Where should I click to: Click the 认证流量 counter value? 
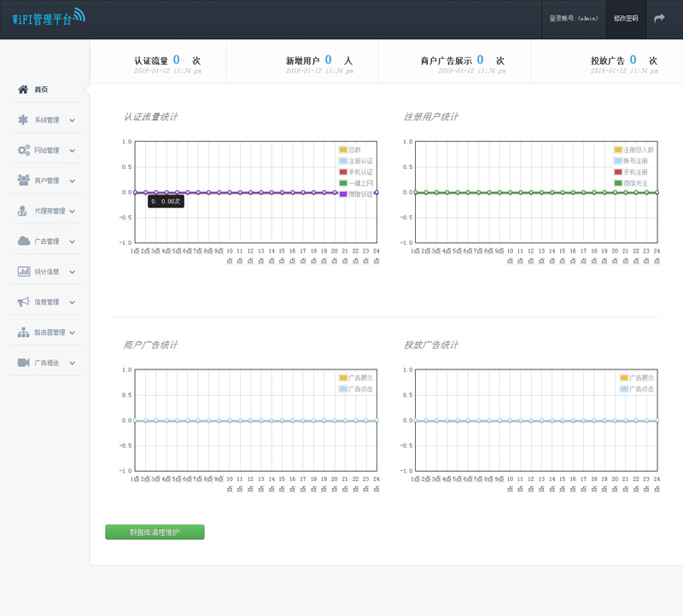(x=177, y=60)
